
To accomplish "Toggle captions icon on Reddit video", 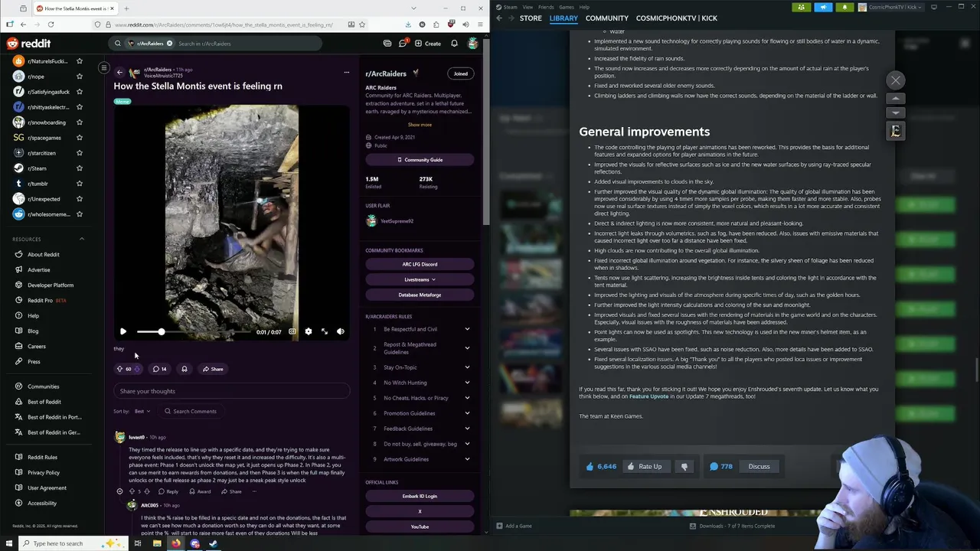I will pos(292,331).
